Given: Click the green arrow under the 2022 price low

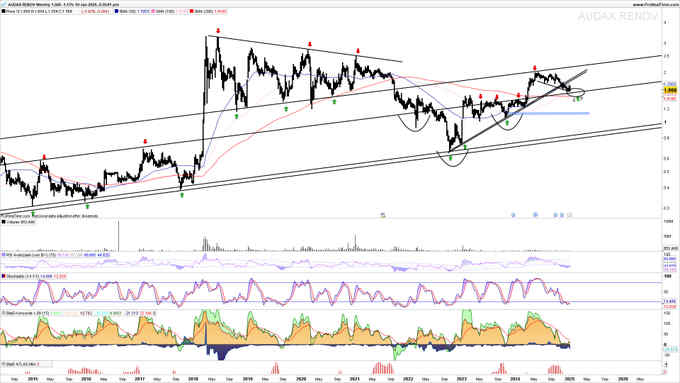Looking at the screenshot, I should coord(451,158).
